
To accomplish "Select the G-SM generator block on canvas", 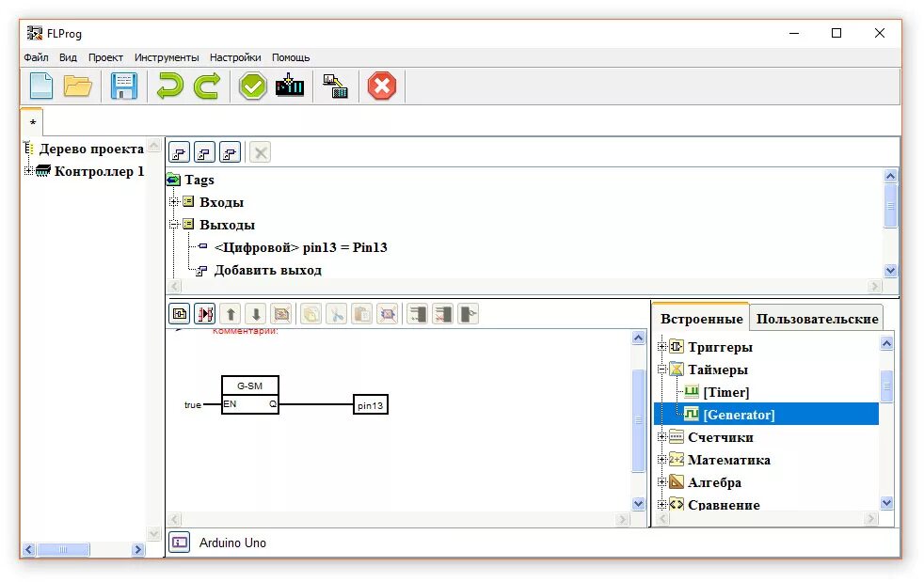I will [x=250, y=395].
